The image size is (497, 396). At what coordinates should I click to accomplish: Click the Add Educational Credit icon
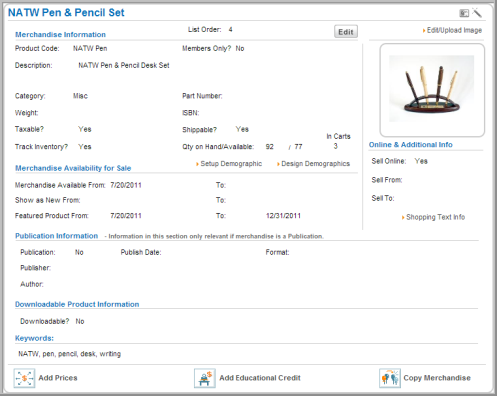pyautogui.click(x=205, y=378)
